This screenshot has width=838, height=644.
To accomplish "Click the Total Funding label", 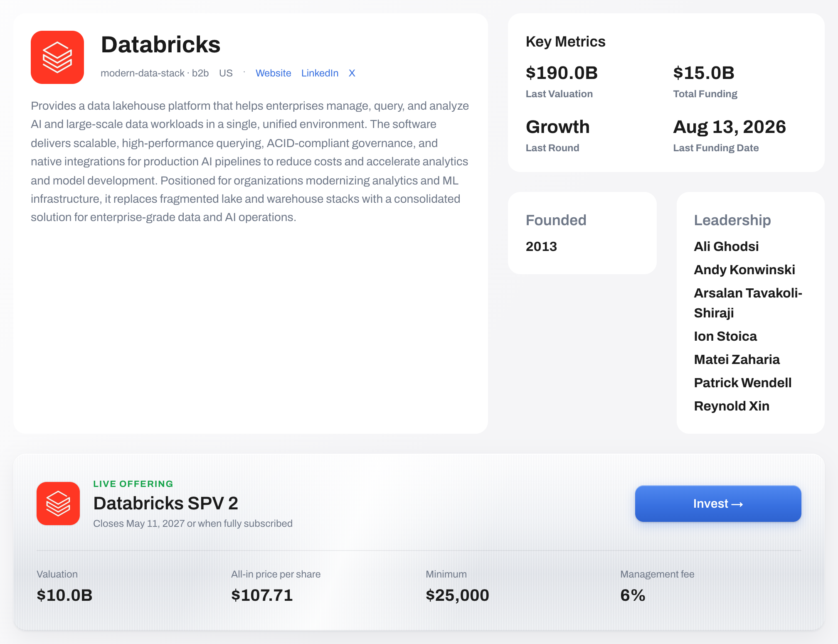I will pyautogui.click(x=705, y=94).
